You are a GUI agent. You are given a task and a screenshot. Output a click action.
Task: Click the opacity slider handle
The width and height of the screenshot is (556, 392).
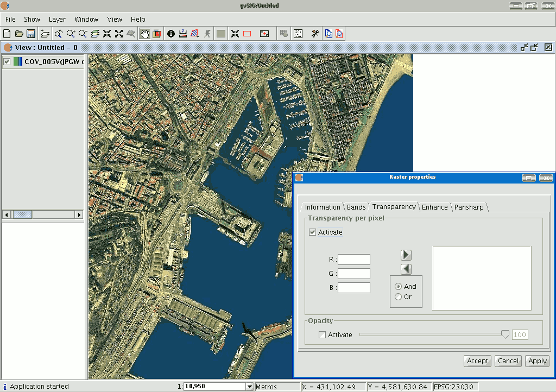(505, 334)
